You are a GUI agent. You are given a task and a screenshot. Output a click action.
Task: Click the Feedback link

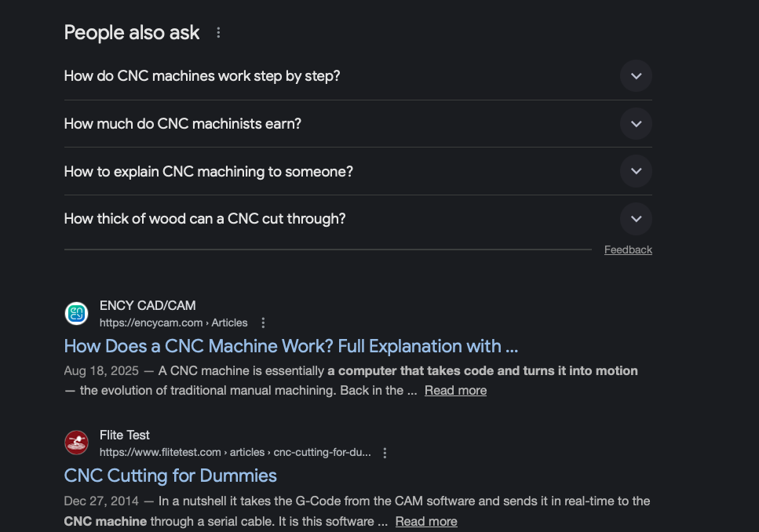pos(628,250)
